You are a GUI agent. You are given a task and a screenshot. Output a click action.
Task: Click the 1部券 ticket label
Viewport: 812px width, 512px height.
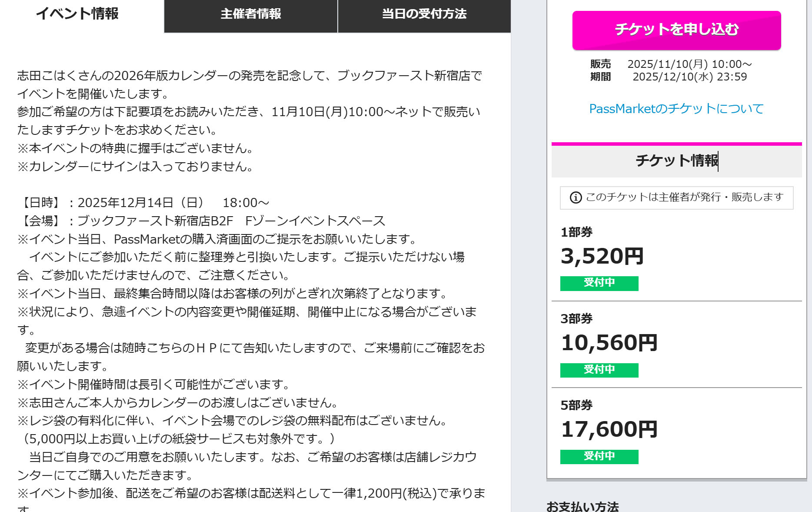pos(577,232)
